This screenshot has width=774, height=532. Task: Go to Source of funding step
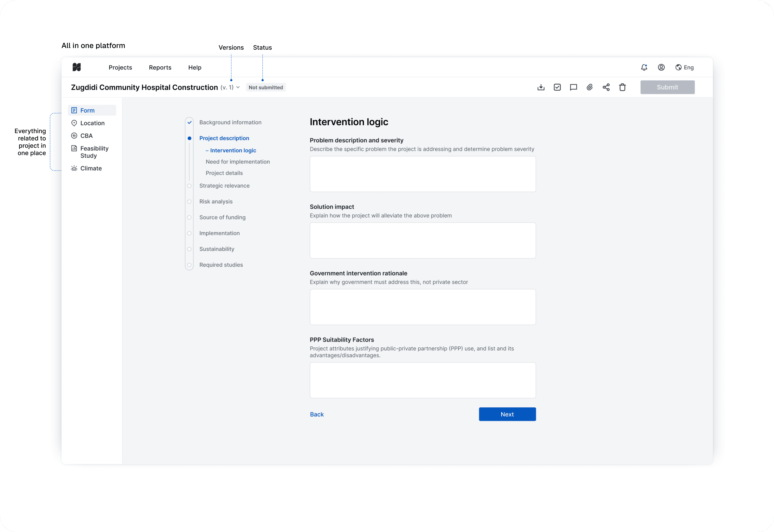tap(222, 217)
